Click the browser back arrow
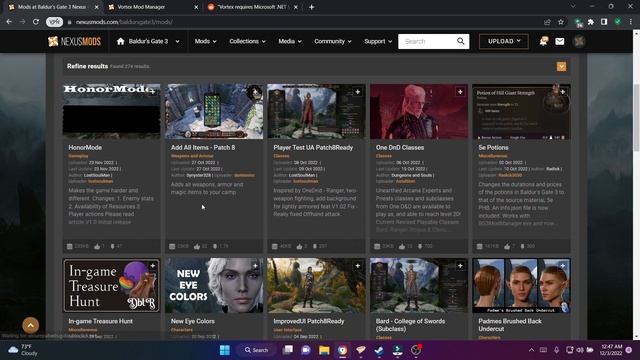Image resolution: width=640 pixels, height=360 pixels. click(9, 22)
